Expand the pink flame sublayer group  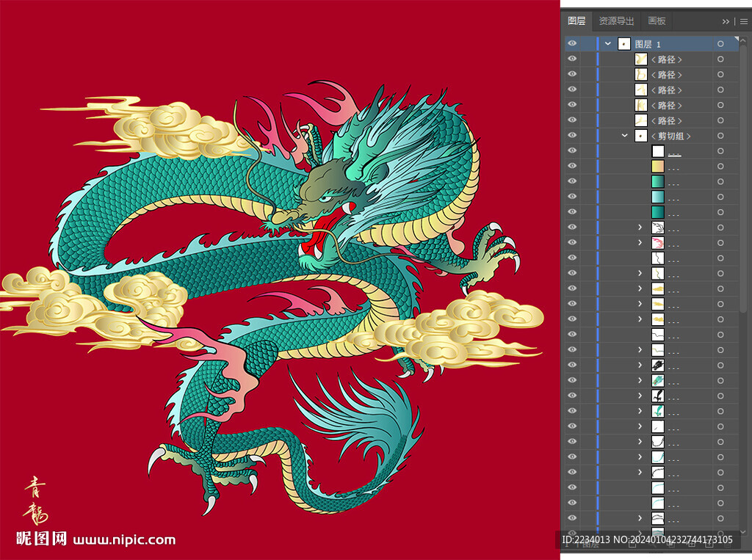[x=640, y=243]
